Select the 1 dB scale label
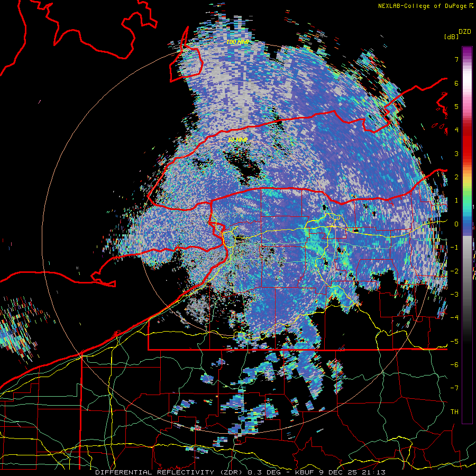This screenshot has height=476, width=476. pos(456,200)
